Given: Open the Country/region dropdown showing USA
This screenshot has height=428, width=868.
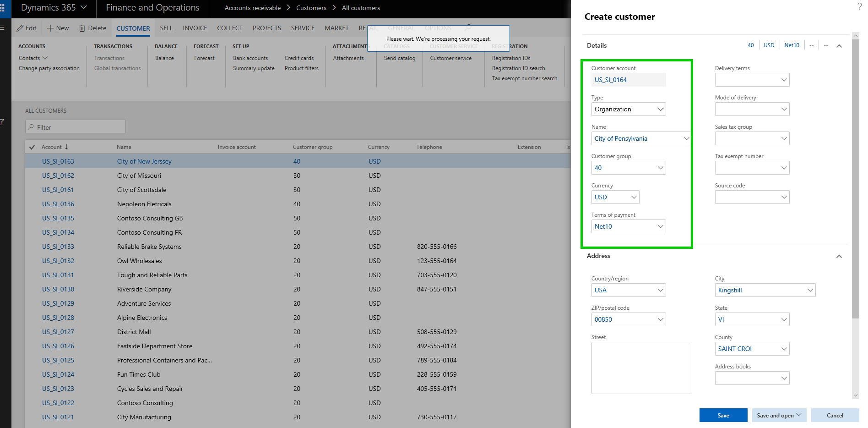Looking at the screenshot, I should (x=660, y=290).
